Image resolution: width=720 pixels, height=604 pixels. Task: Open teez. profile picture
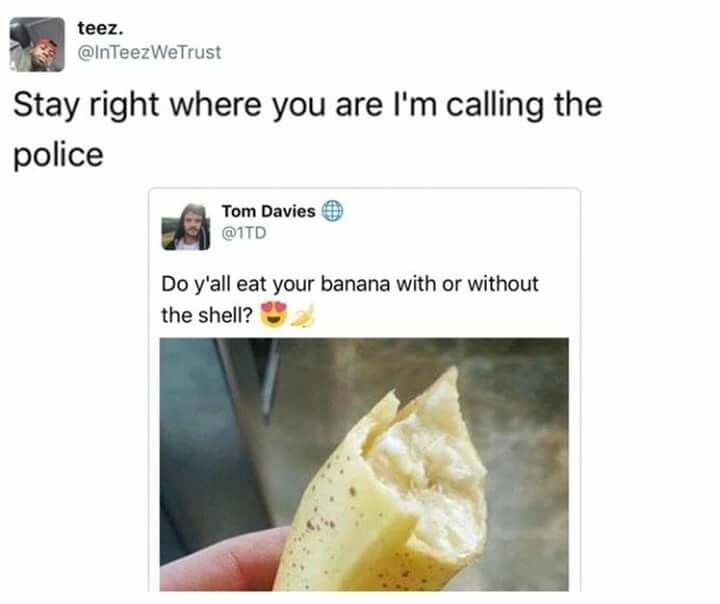(37, 45)
